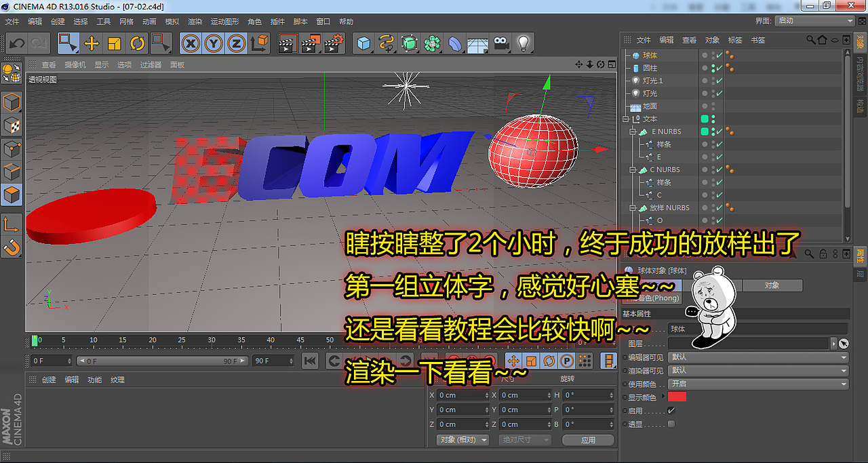Open the 运动图形 menu

pos(224,22)
